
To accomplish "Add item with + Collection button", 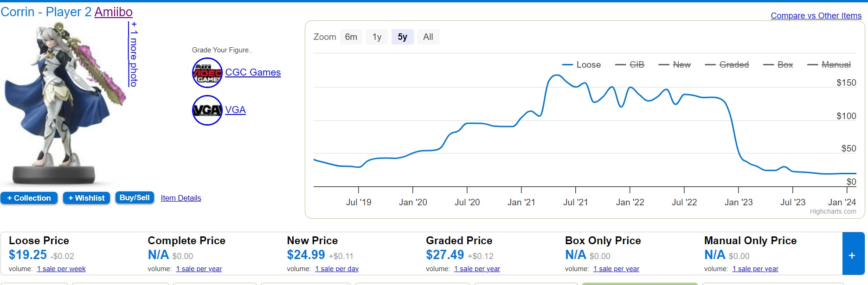I will 29,198.
